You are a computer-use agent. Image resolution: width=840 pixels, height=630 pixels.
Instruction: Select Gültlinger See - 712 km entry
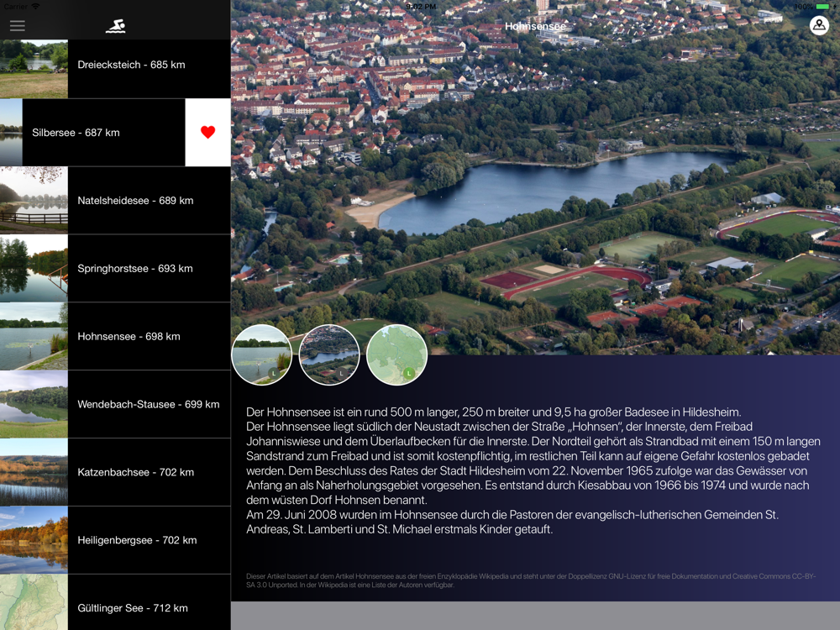click(x=115, y=602)
